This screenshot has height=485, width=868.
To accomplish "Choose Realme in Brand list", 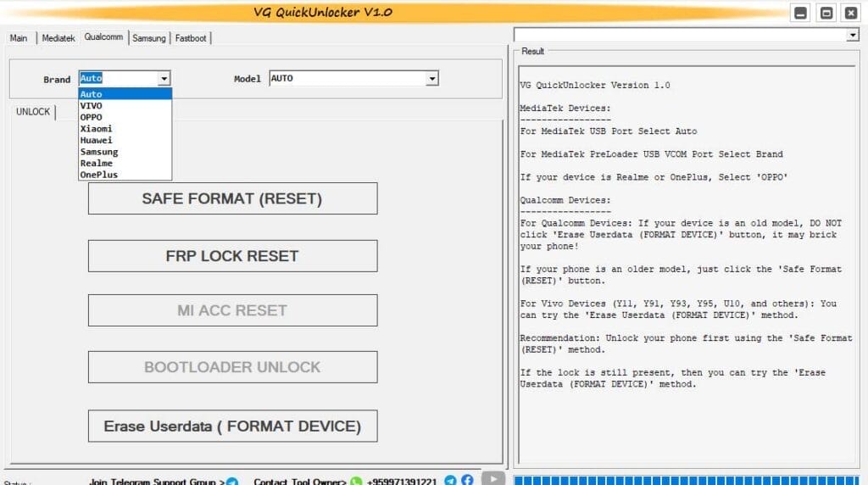I will pyautogui.click(x=125, y=164).
